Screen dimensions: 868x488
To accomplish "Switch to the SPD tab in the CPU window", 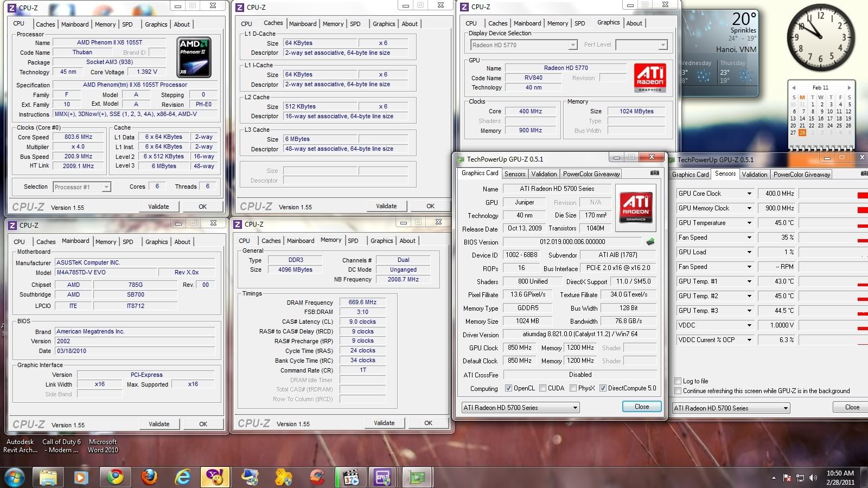I will tap(127, 24).
